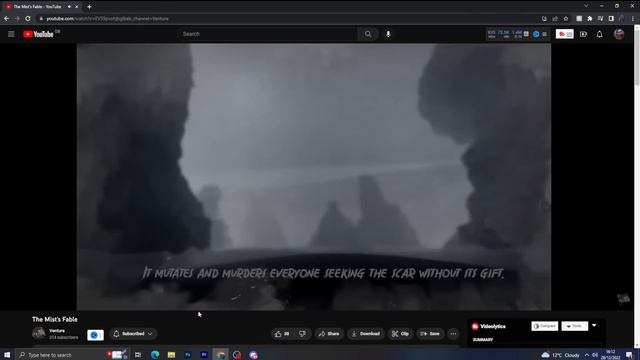Like the video with thumbs up
The height and width of the screenshot is (360, 640).
(282, 334)
